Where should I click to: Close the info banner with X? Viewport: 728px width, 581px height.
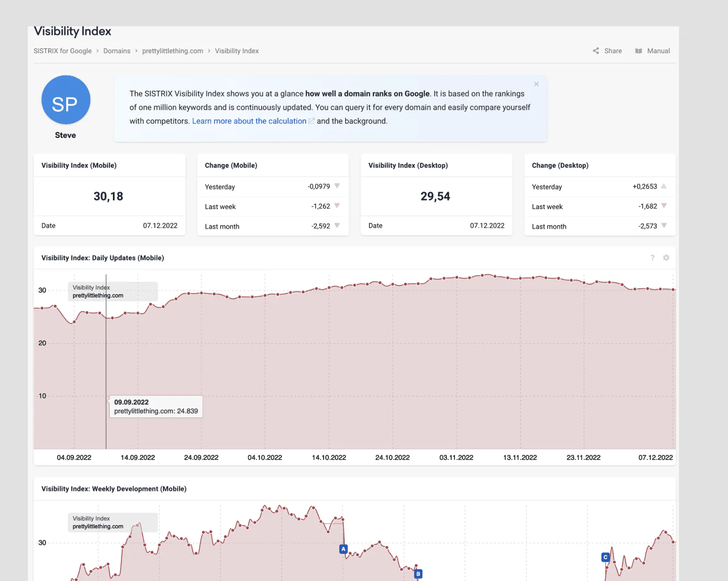[536, 84]
